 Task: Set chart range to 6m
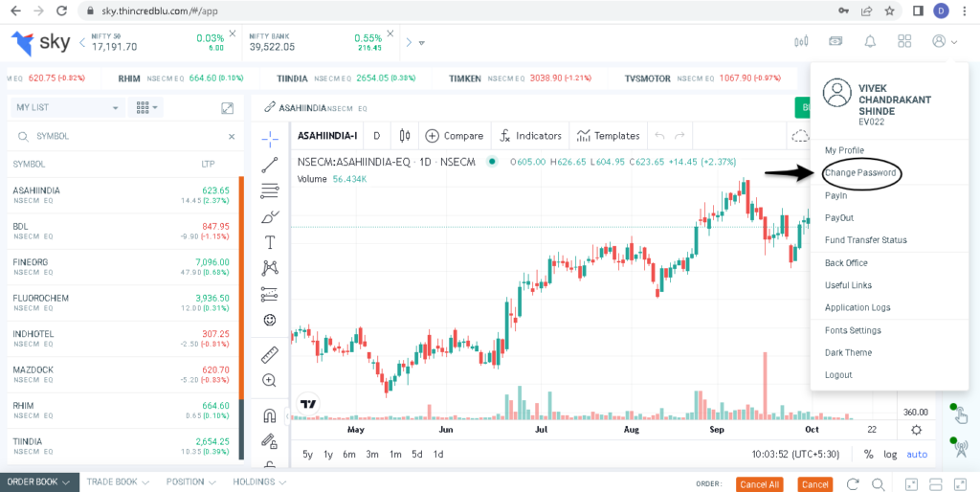click(348, 455)
